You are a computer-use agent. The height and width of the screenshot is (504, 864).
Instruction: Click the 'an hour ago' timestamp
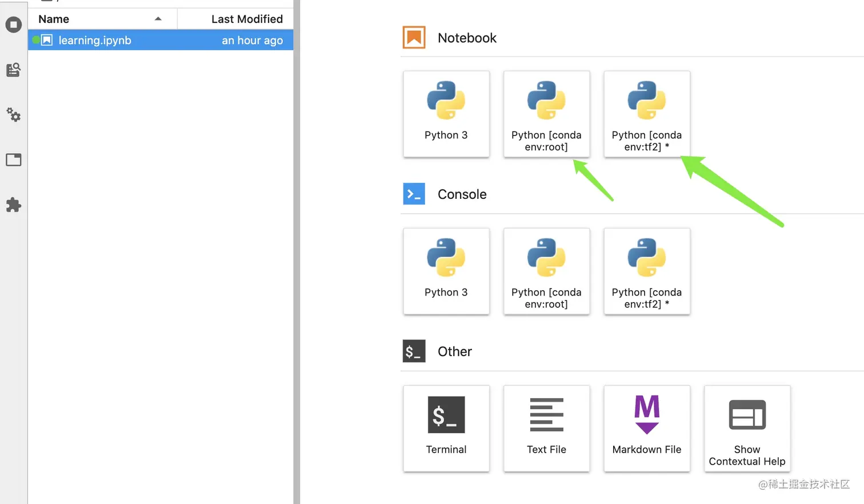252,40
